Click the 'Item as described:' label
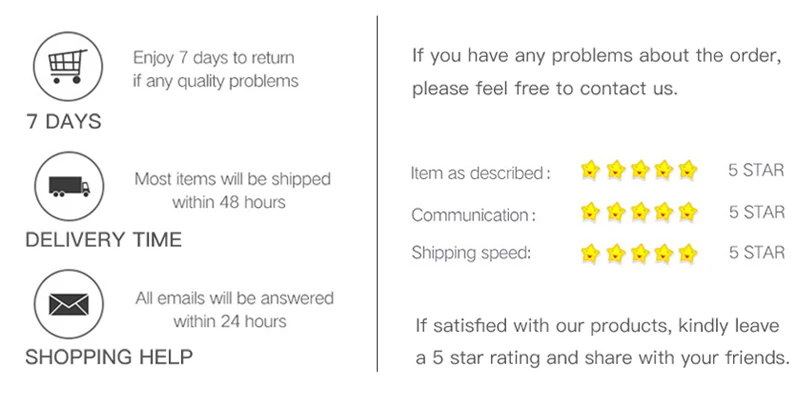 [x=481, y=173]
